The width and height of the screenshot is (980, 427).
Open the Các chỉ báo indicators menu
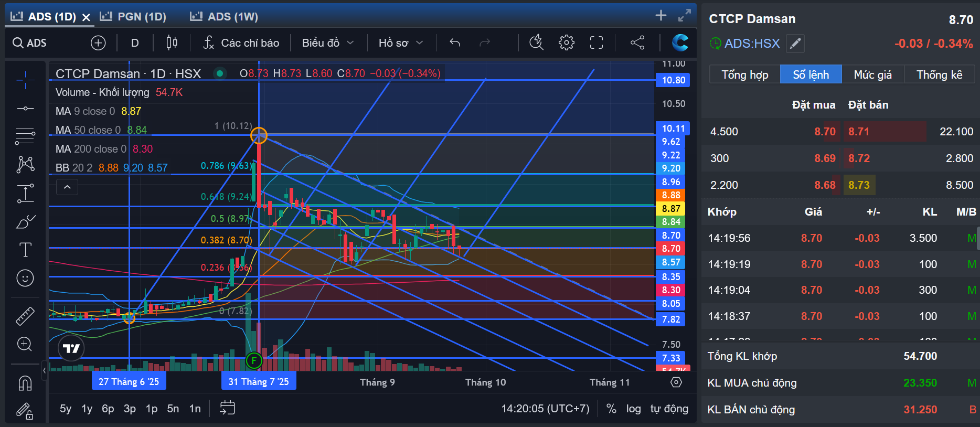coord(241,43)
